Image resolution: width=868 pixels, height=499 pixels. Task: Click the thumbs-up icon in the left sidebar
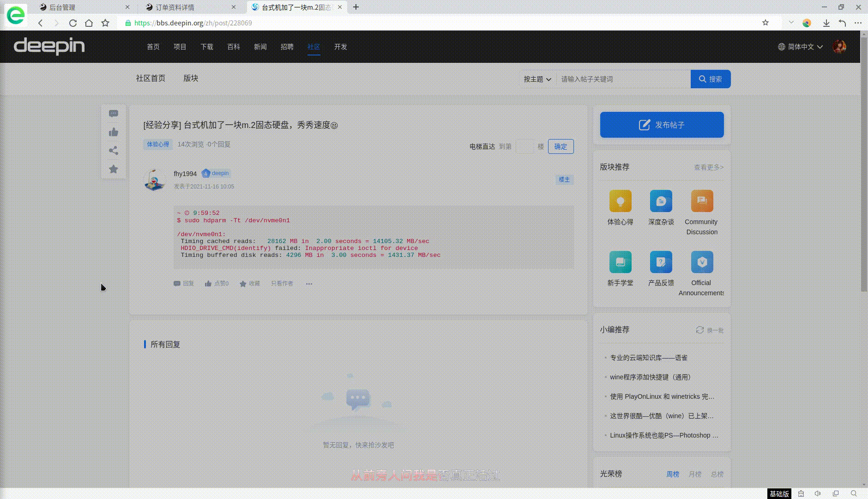point(114,132)
